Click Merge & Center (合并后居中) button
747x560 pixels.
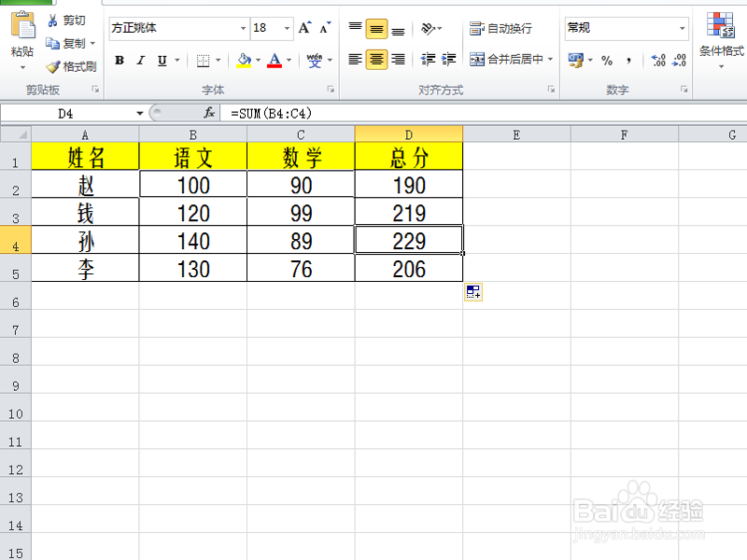pos(506,60)
